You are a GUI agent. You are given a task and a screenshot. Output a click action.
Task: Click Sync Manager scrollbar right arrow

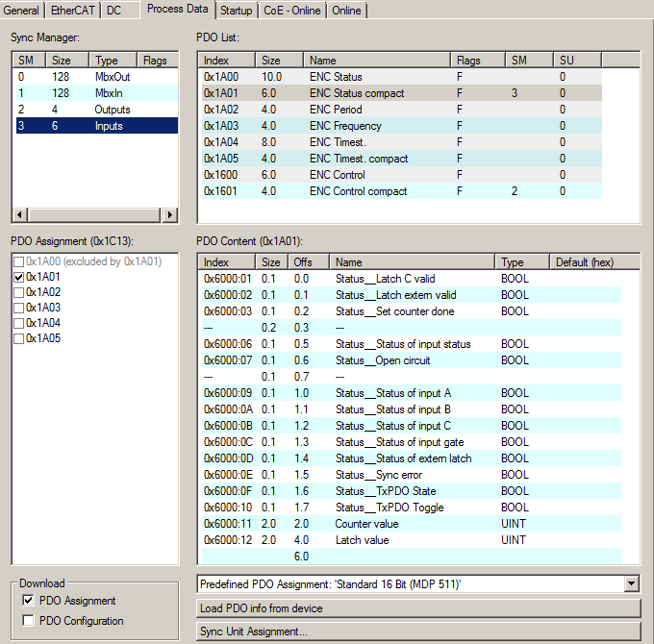coord(169,215)
